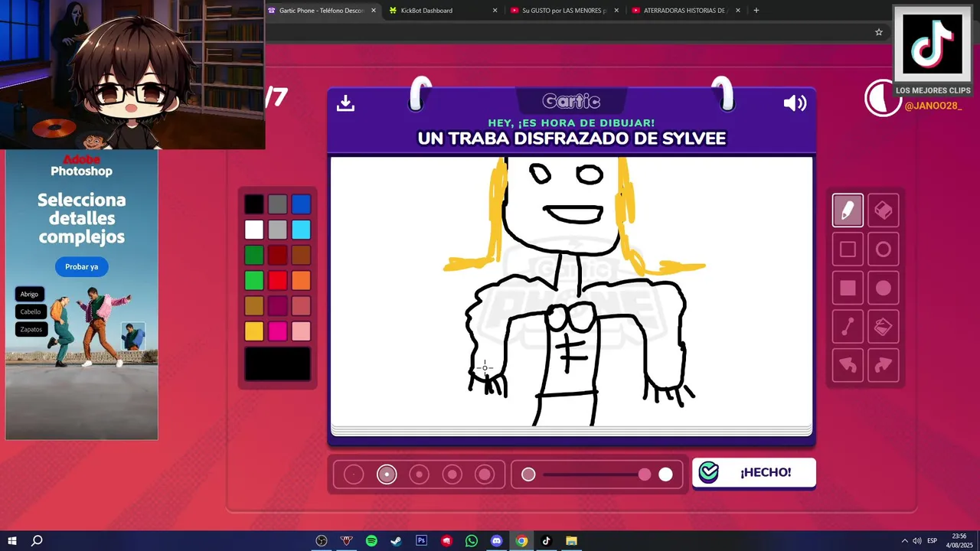Switch to the ATERRADORAS HISTORIAS tab
Viewport: 980px width, 551px height.
point(685,11)
